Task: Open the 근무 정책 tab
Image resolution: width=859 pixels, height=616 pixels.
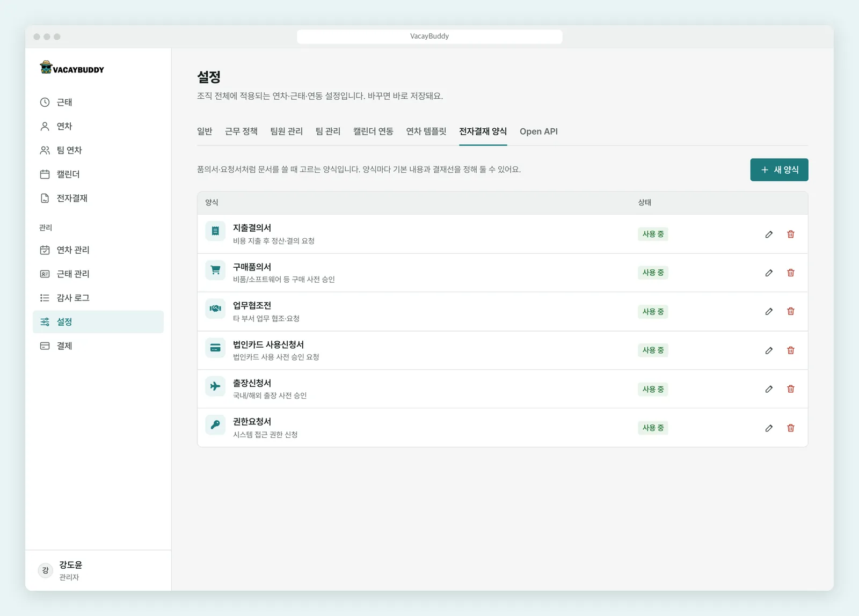Action: tap(241, 131)
